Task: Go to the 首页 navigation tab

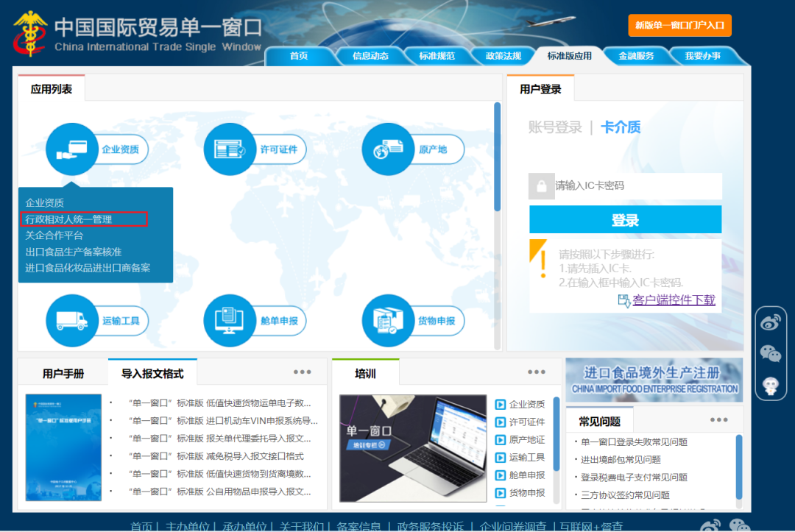Action: [x=299, y=56]
